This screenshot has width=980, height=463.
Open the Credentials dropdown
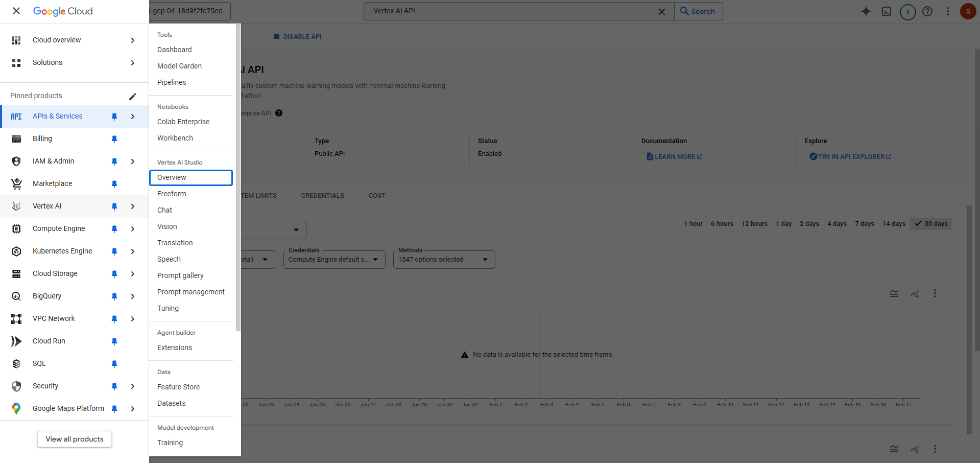click(x=334, y=260)
